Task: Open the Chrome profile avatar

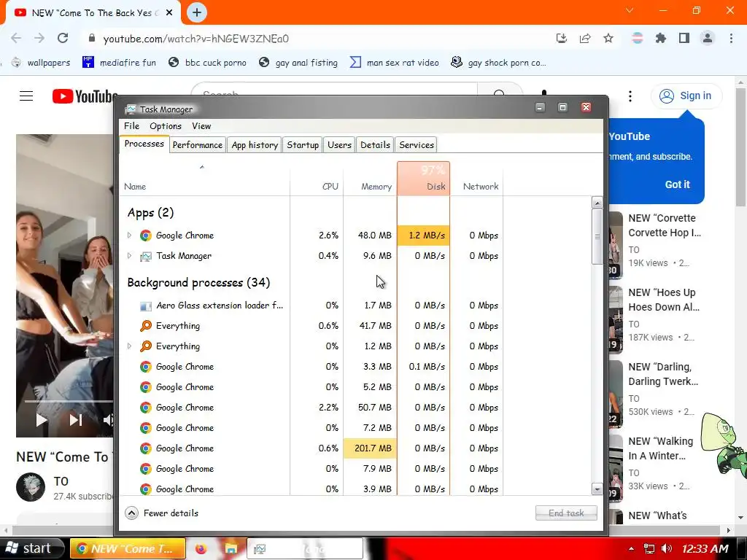Action: pyautogui.click(x=708, y=38)
